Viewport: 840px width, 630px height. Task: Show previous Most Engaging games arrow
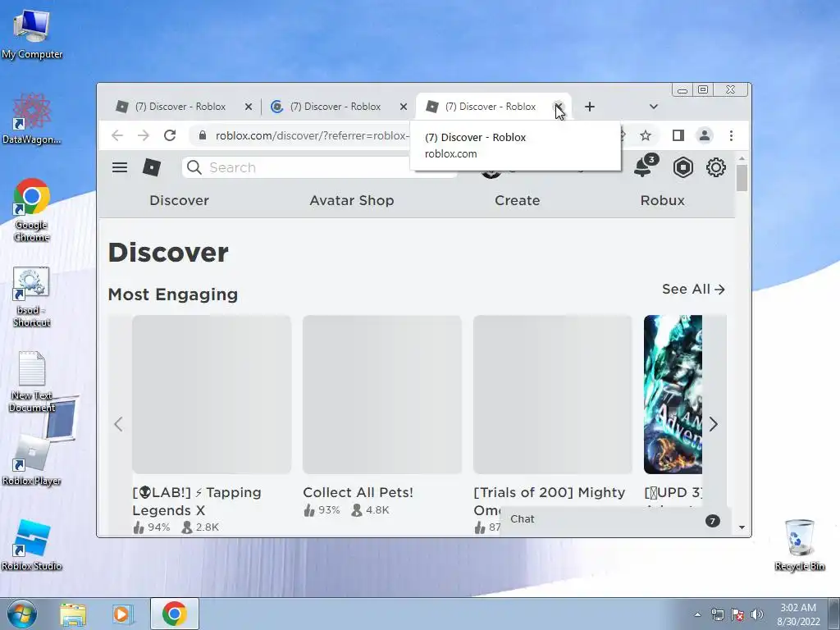[x=118, y=424]
